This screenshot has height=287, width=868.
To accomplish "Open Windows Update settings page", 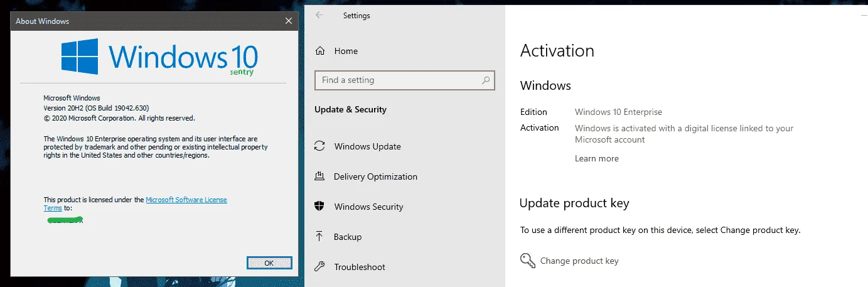I will click(367, 146).
